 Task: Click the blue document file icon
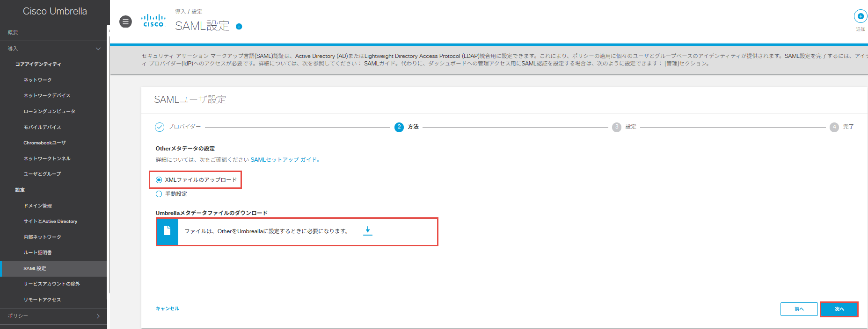pos(167,231)
